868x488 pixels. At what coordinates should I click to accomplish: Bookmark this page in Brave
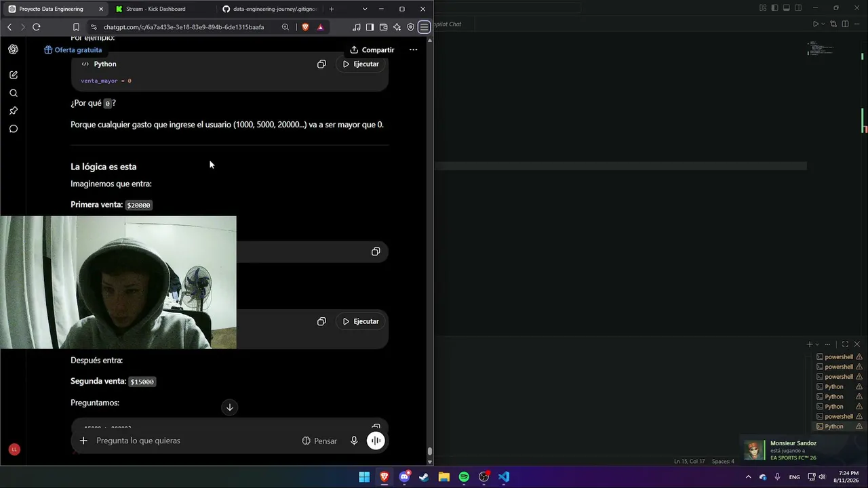click(76, 27)
